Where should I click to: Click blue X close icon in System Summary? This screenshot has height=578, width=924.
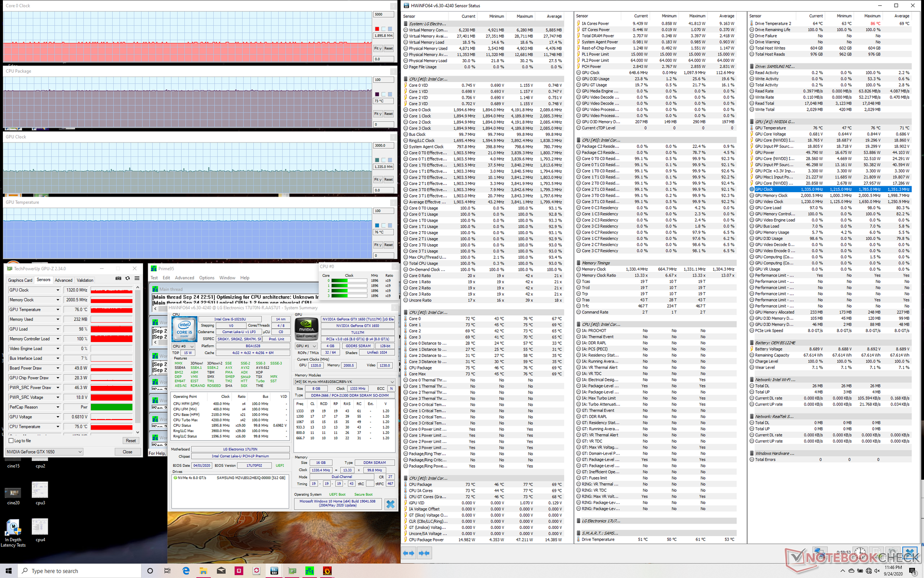[390, 504]
